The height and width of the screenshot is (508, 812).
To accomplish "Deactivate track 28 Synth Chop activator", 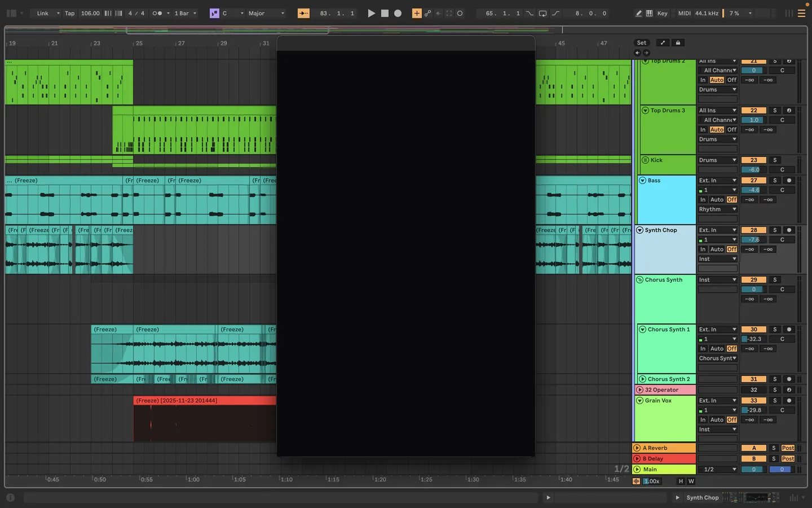I will [753, 230].
